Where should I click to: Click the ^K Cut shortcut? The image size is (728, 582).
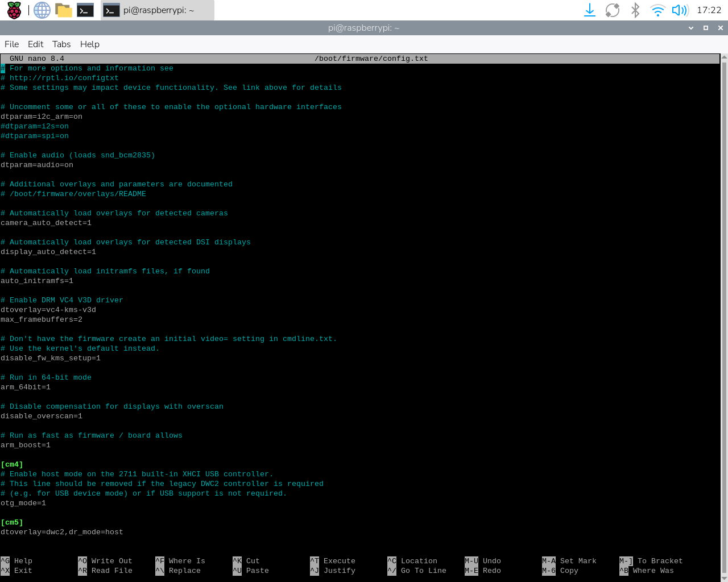click(x=246, y=561)
